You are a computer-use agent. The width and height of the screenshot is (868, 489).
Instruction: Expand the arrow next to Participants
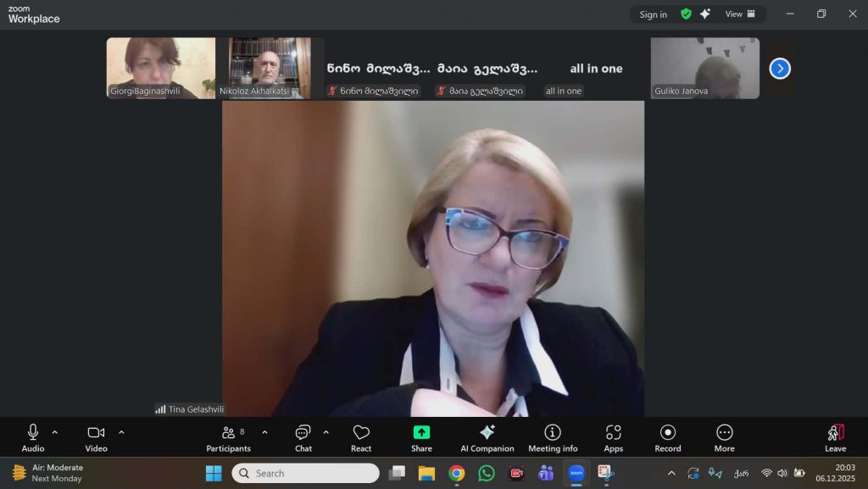(x=264, y=432)
